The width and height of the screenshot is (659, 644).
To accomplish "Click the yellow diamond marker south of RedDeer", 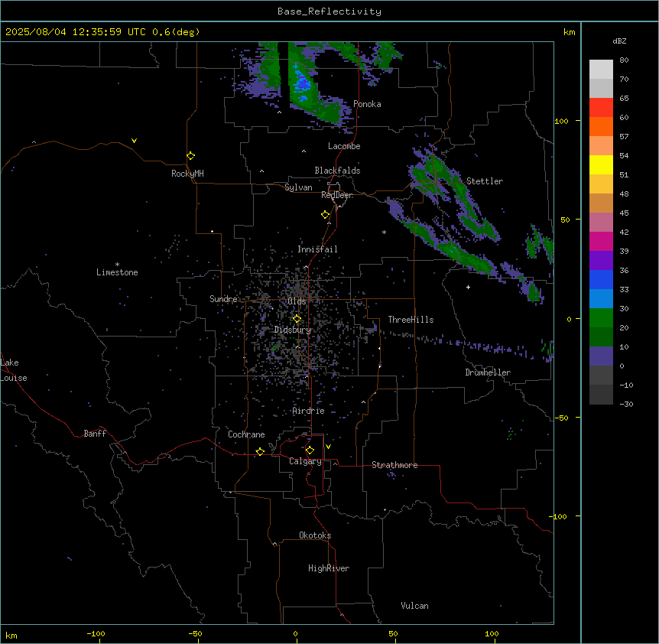I will [x=325, y=215].
